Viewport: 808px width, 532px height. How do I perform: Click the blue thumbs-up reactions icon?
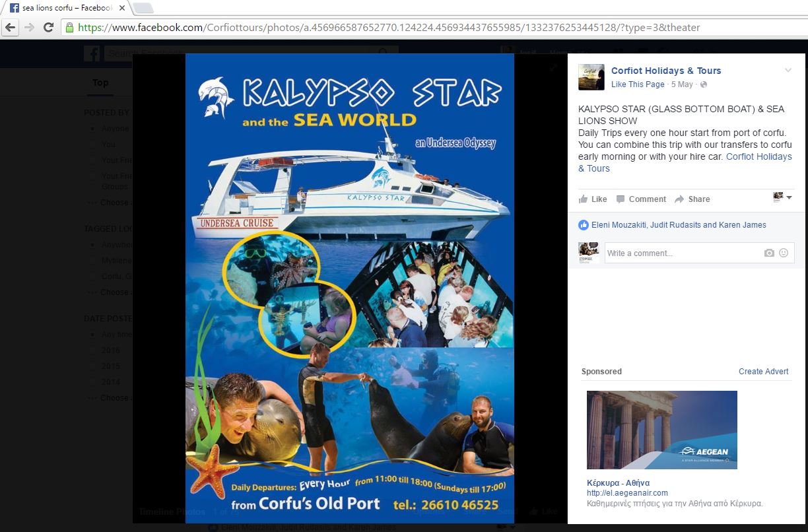coord(584,225)
